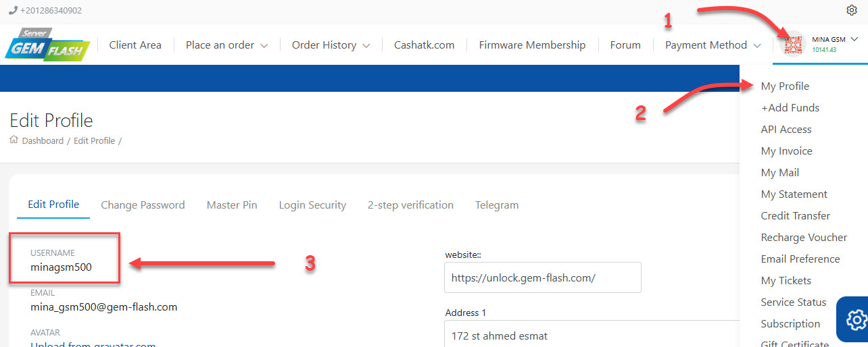
Task: Click into the website URL field
Action: [542, 277]
